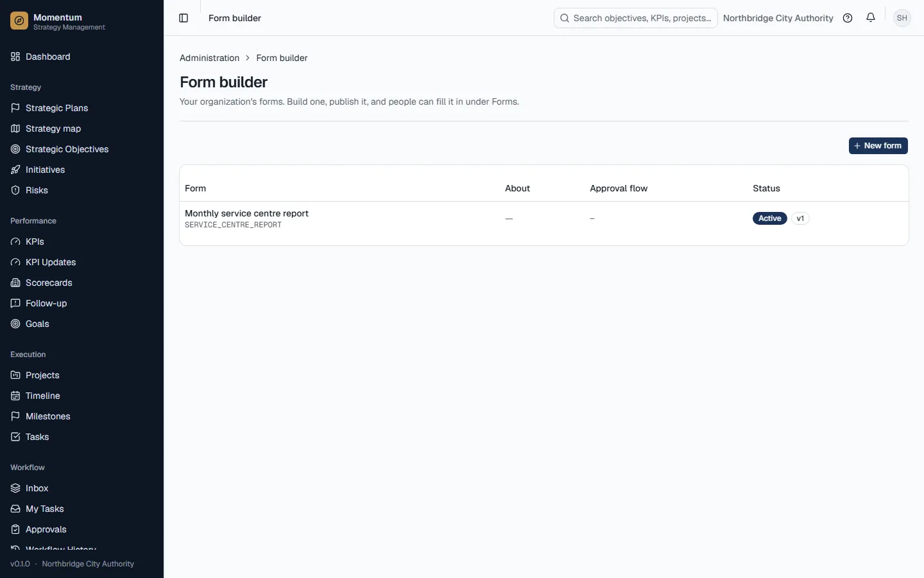Open Milestones in the sidebar
Screen dimensions: 924x578
point(81,416)
